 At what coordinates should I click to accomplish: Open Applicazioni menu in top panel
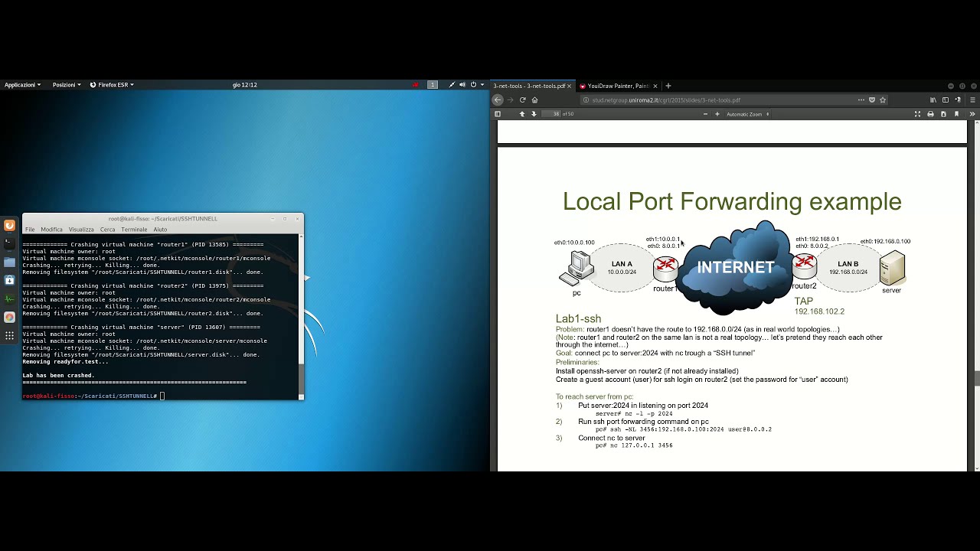click(x=22, y=85)
